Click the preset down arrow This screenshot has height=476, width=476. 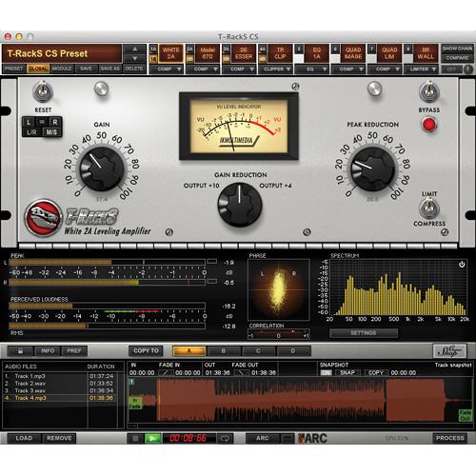[x=135, y=58]
